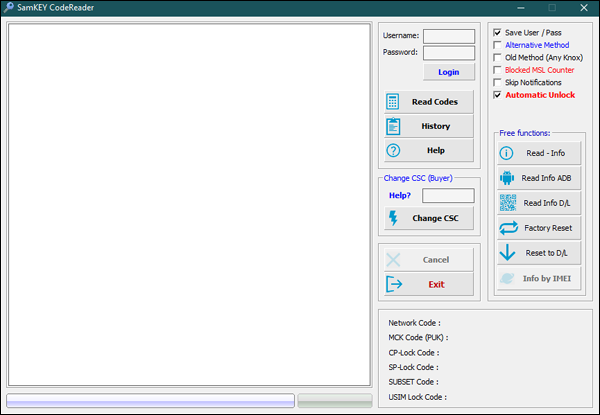The height and width of the screenshot is (415, 600).
Task: Click the Network Code label
Action: (x=414, y=323)
